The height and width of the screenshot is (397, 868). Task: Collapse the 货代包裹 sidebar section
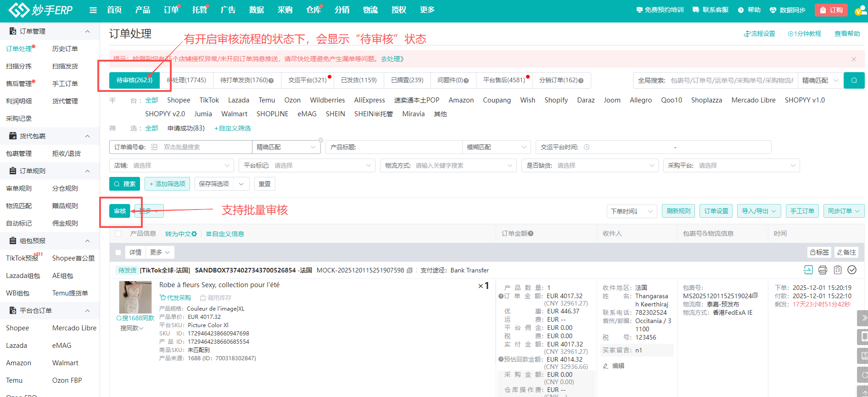tap(87, 136)
